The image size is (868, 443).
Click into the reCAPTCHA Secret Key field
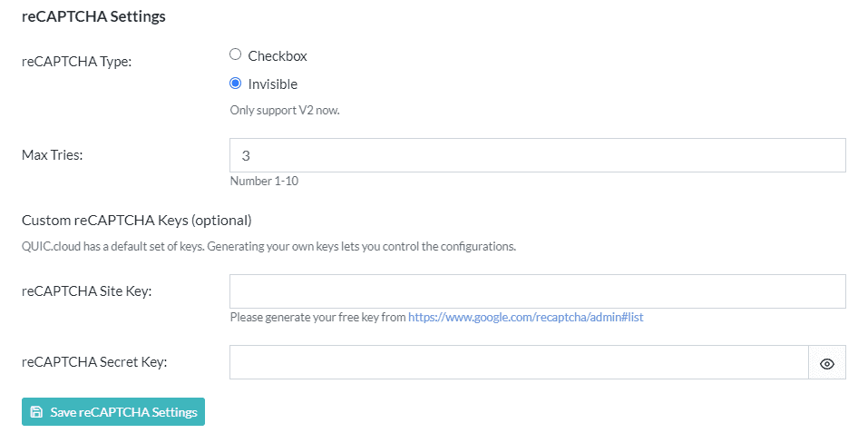518,362
